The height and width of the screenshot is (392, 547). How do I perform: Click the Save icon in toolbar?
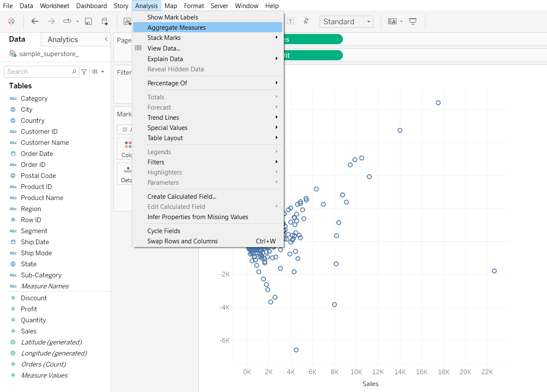tap(88, 21)
